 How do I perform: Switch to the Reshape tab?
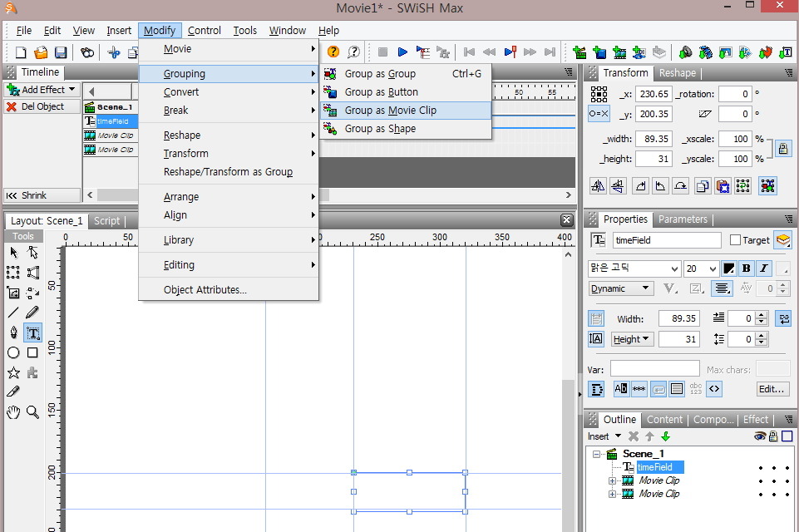pos(678,73)
